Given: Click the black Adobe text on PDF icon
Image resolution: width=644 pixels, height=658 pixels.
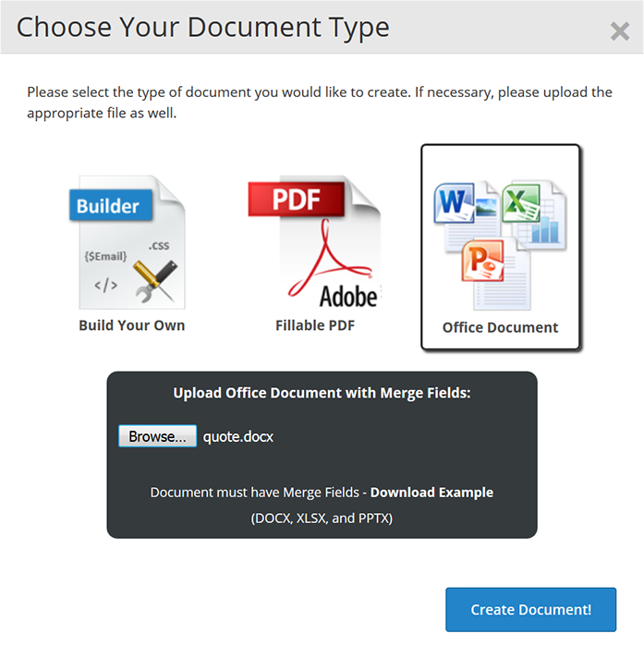Looking at the screenshot, I should pos(348,296).
